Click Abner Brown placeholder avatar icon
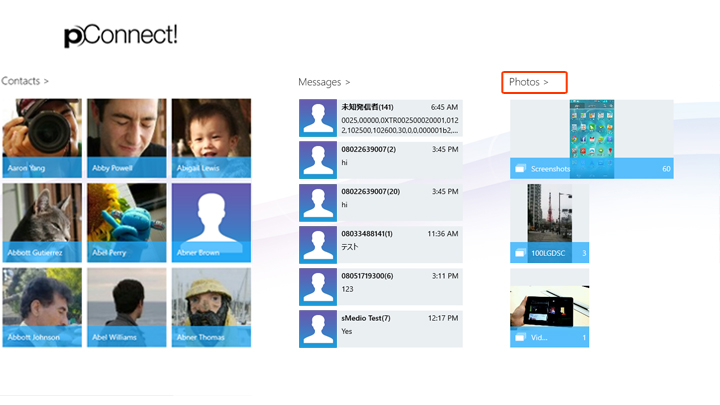 point(211,217)
